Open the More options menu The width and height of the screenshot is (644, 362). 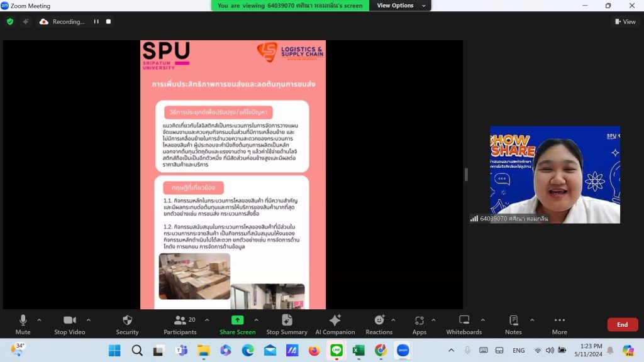coord(559,324)
